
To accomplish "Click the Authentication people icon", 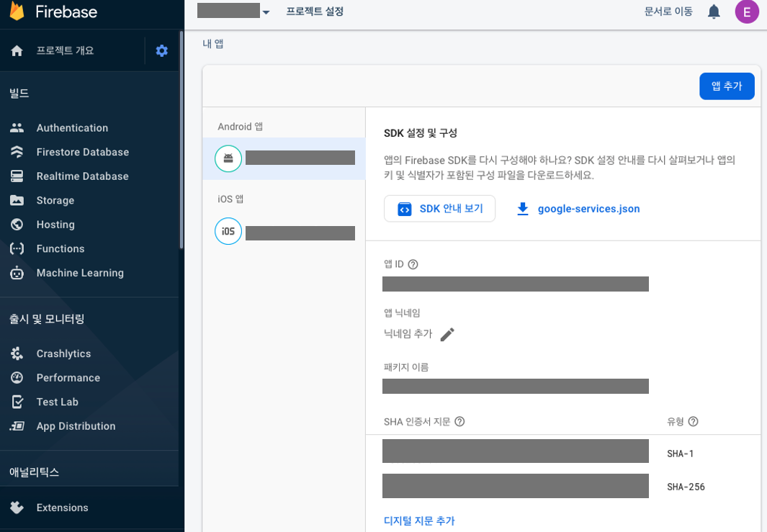I will tap(17, 127).
